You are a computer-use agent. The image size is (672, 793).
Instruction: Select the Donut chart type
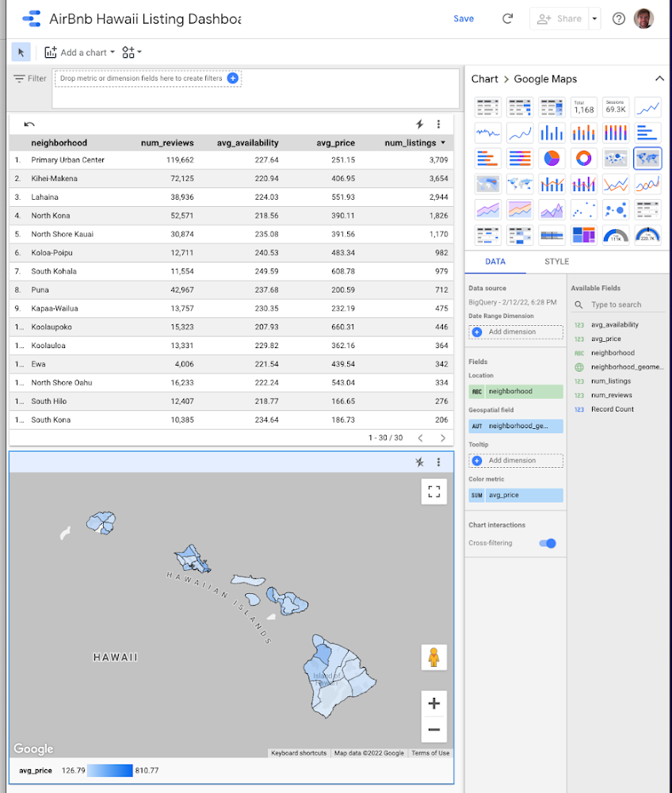tap(583, 159)
